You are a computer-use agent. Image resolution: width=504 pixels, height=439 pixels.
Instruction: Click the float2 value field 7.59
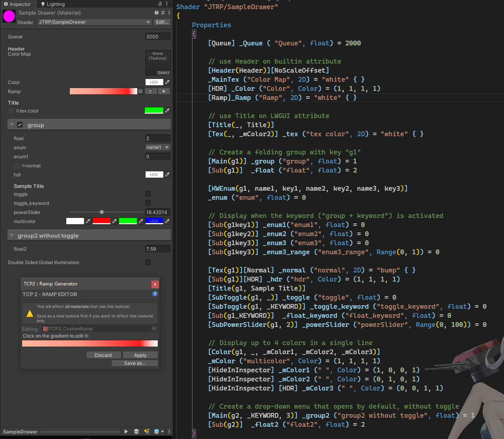point(158,249)
